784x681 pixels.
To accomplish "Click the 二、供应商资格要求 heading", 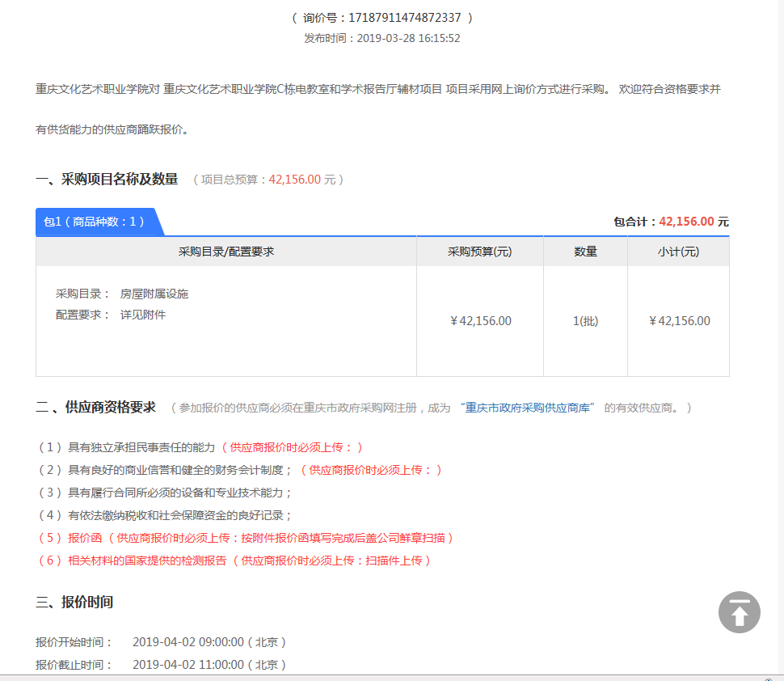I will (95, 408).
